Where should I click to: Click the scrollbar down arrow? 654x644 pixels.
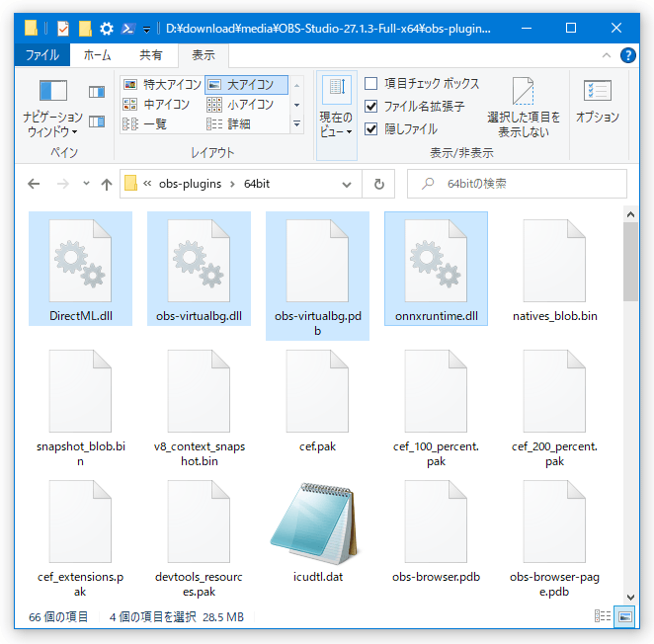tap(630, 598)
